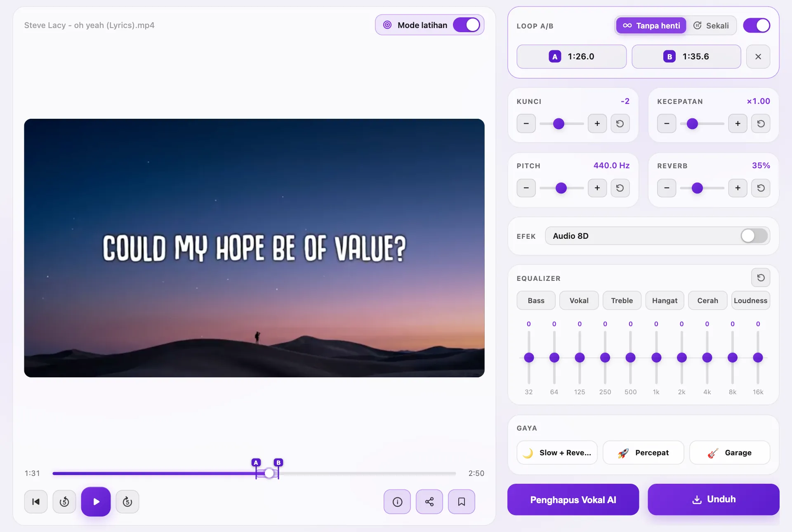Reset the Kunci value
This screenshot has width=792, height=532.
[620, 123]
